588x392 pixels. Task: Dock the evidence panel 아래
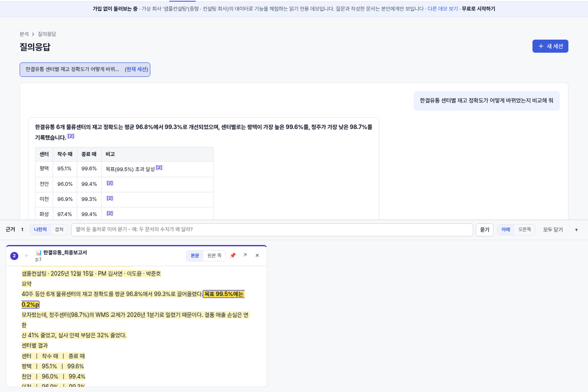pyautogui.click(x=506, y=229)
